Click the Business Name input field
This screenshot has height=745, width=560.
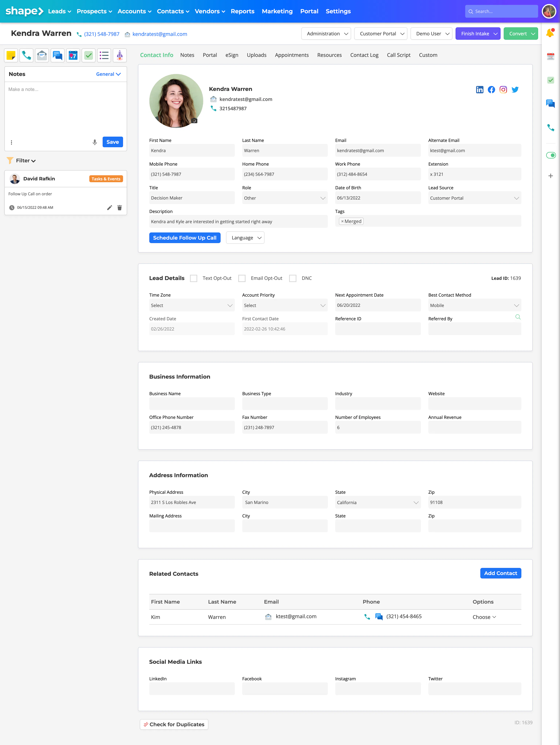(x=192, y=404)
